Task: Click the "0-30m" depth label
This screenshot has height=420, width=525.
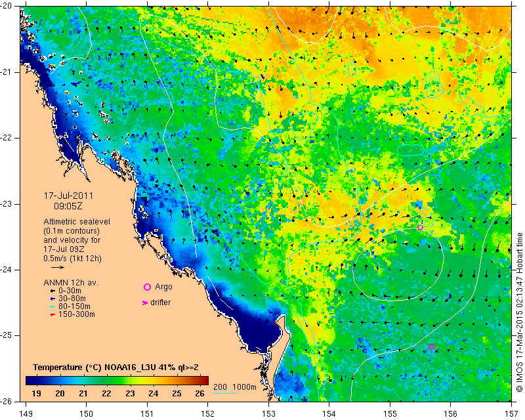Action: click(70, 291)
